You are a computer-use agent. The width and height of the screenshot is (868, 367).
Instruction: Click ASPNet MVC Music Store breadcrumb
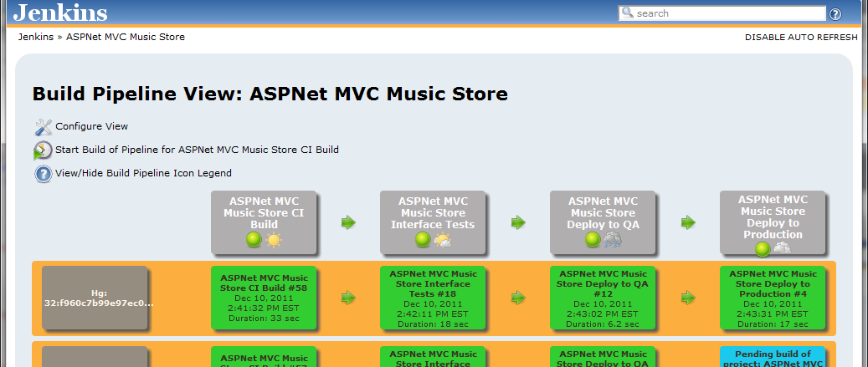coord(126,37)
